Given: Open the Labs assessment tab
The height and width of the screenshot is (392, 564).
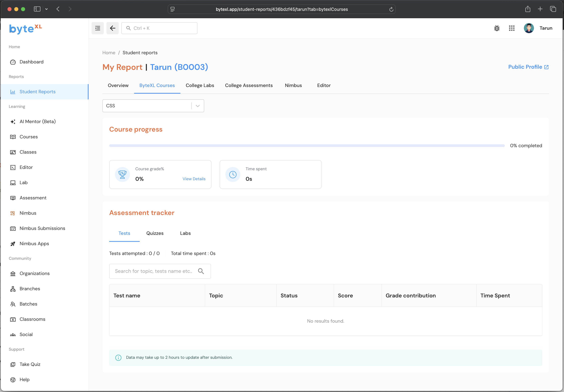Looking at the screenshot, I should point(185,233).
